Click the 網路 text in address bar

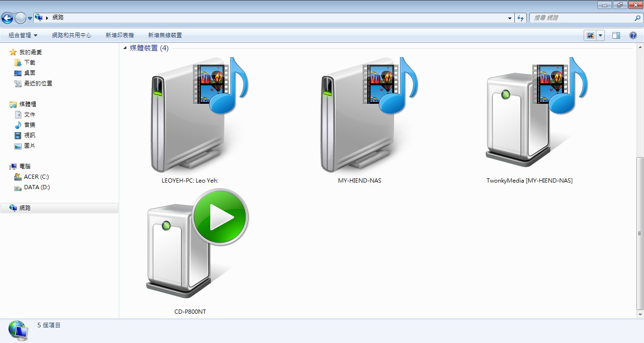pos(58,17)
